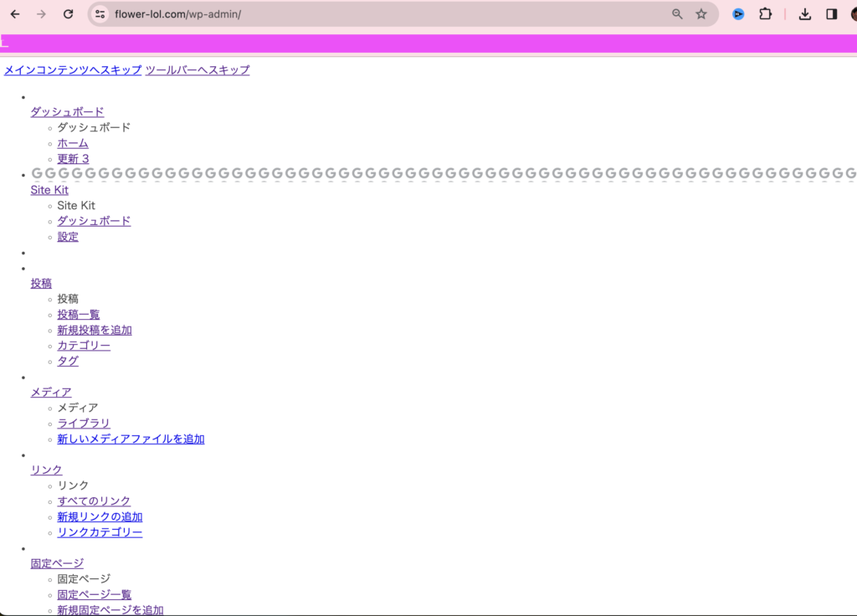Click 新しいメディアファイルを追加 link
This screenshot has height=616, width=857.
[131, 439]
